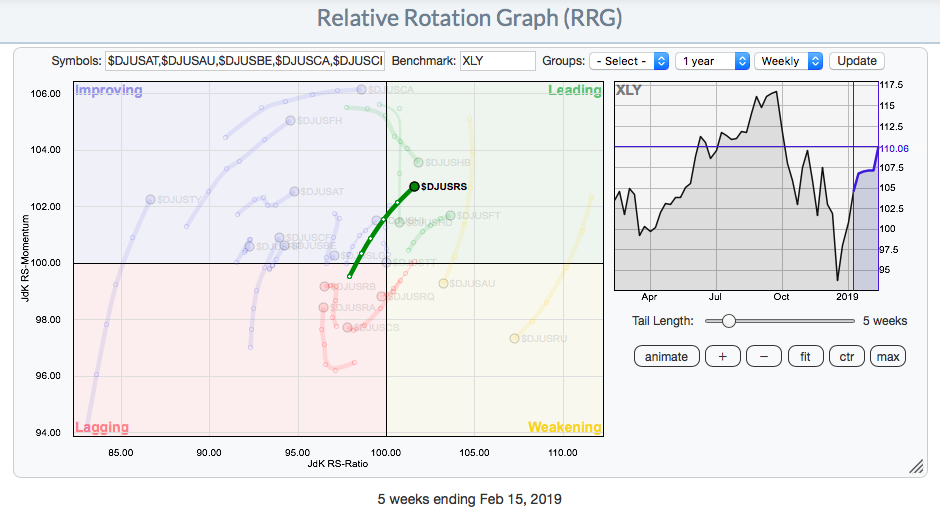Grab the resize handle at panel corner
This screenshot has width=940, height=510.
(915, 466)
